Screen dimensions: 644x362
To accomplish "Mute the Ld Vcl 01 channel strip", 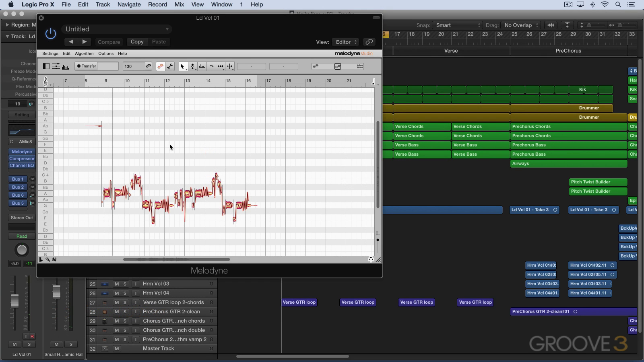I will coord(14,344).
